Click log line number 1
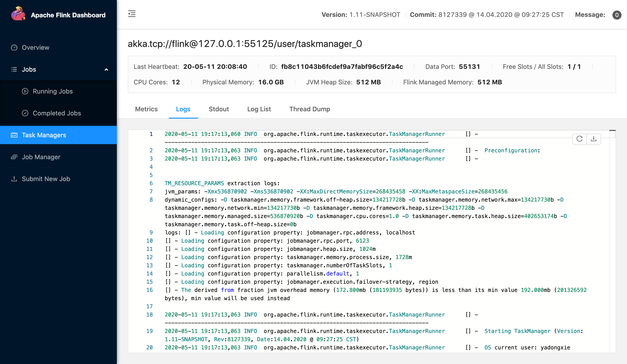 click(151, 134)
